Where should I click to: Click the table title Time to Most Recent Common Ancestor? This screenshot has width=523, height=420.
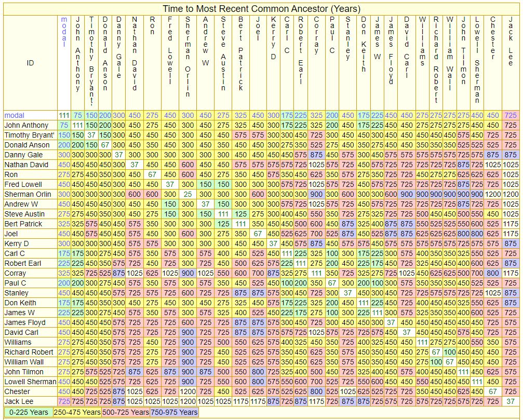point(261,9)
